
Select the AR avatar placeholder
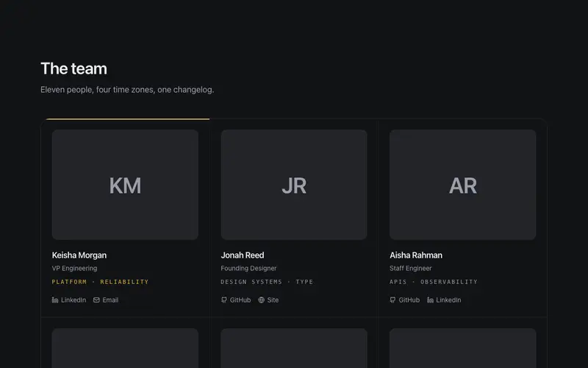pyautogui.click(x=463, y=185)
